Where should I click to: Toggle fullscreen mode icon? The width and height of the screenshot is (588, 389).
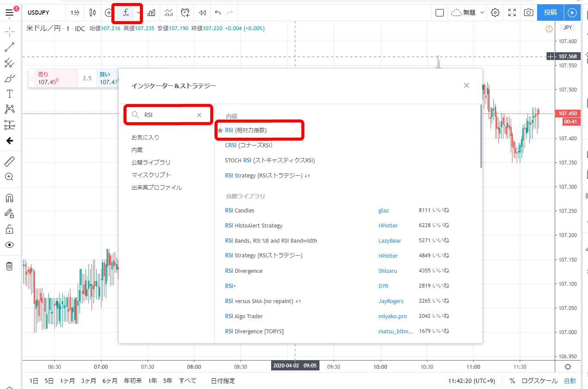coord(512,13)
